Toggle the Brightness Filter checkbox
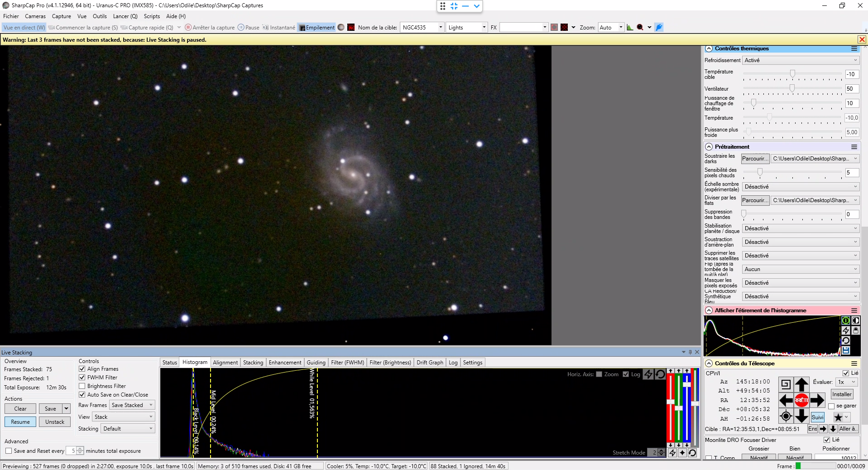 point(82,386)
